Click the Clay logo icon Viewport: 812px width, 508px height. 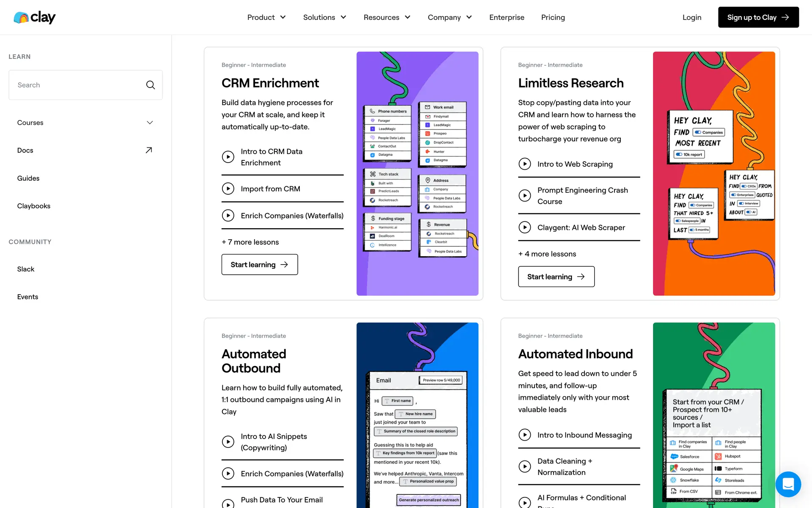point(21,17)
